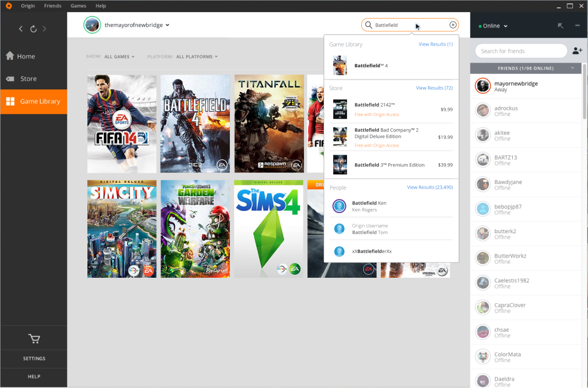Click the add friend icon

[577, 51]
